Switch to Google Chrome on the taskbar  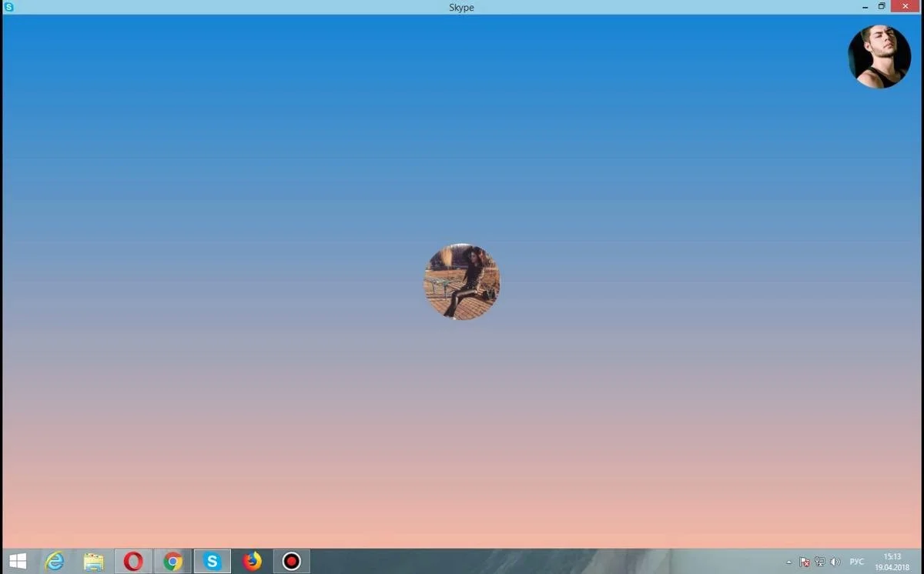coord(172,562)
